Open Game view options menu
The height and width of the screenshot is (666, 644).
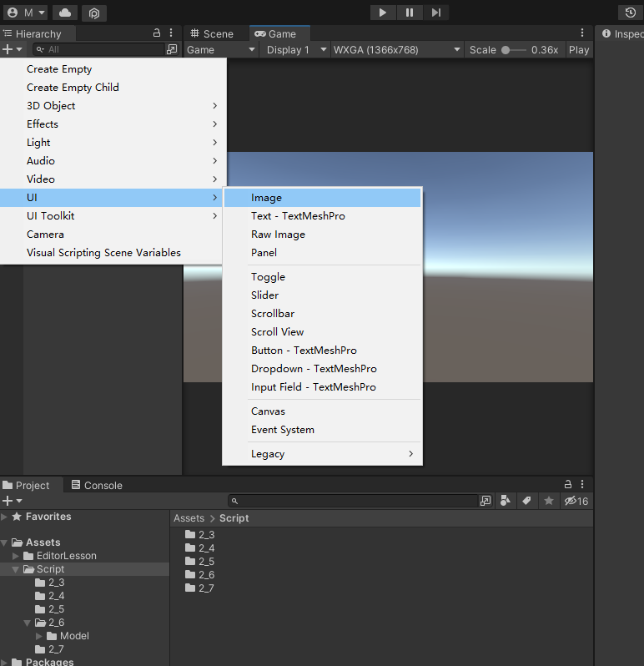click(582, 33)
